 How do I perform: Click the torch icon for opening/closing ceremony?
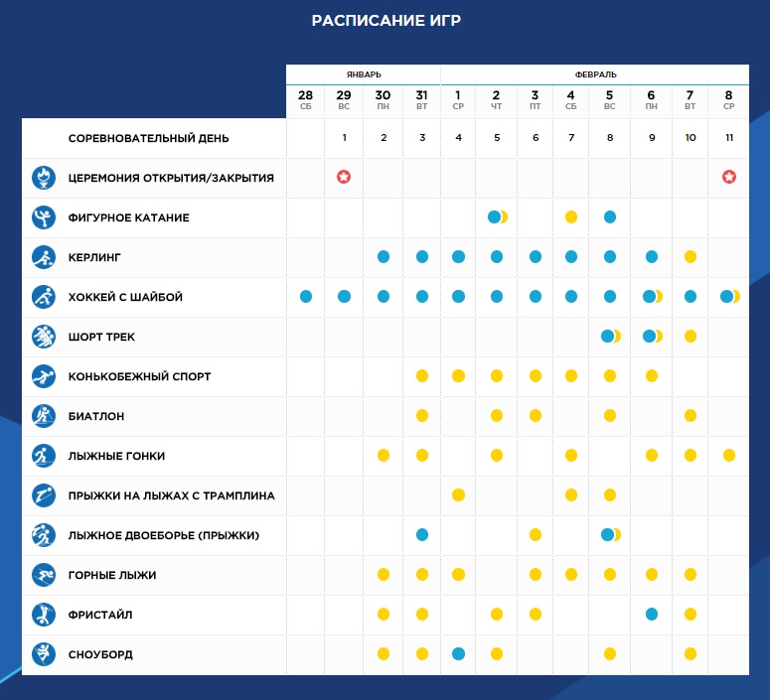43,178
